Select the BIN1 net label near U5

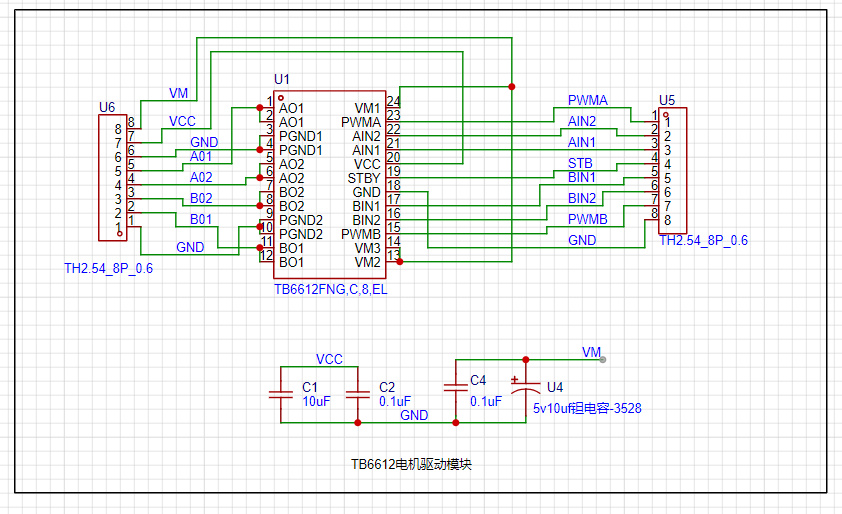coord(582,177)
